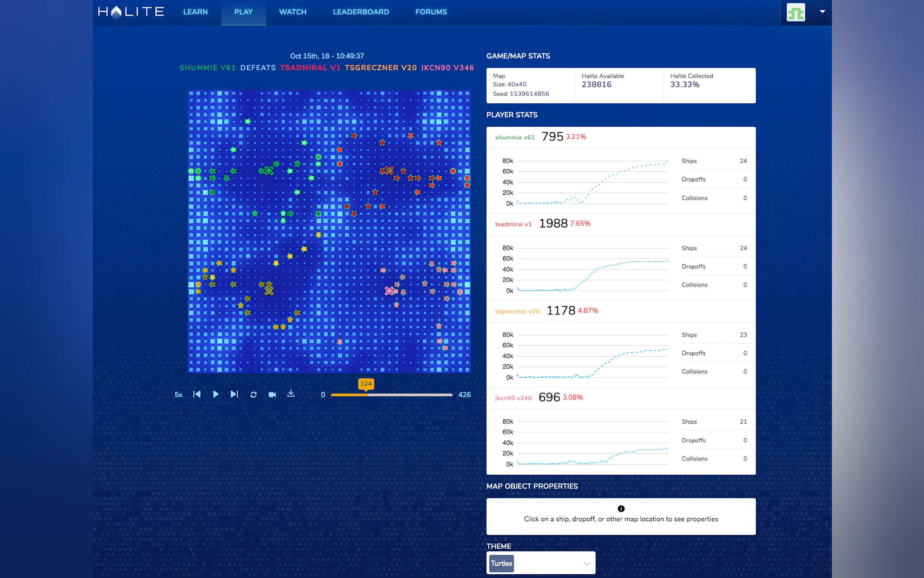This screenshot has height=578, width=924.
Task: Click the video camera record icon
Action: [272, 395]
